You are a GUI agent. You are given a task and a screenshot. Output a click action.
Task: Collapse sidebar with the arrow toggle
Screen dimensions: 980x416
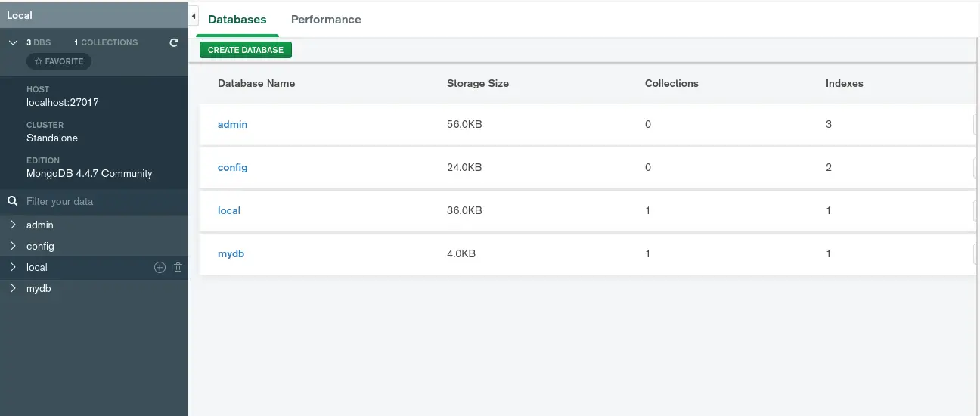click(x=194, y=17)
